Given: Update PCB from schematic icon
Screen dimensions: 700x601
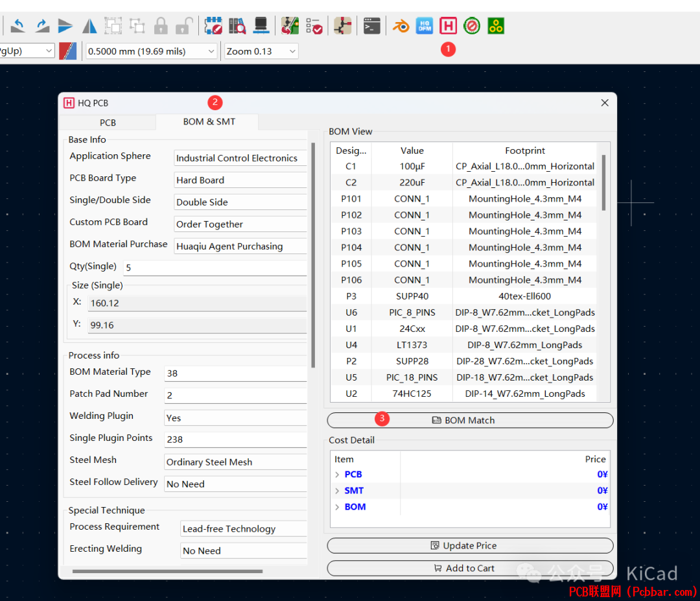Looking at the screenshot, I should [x=290, y=26].
